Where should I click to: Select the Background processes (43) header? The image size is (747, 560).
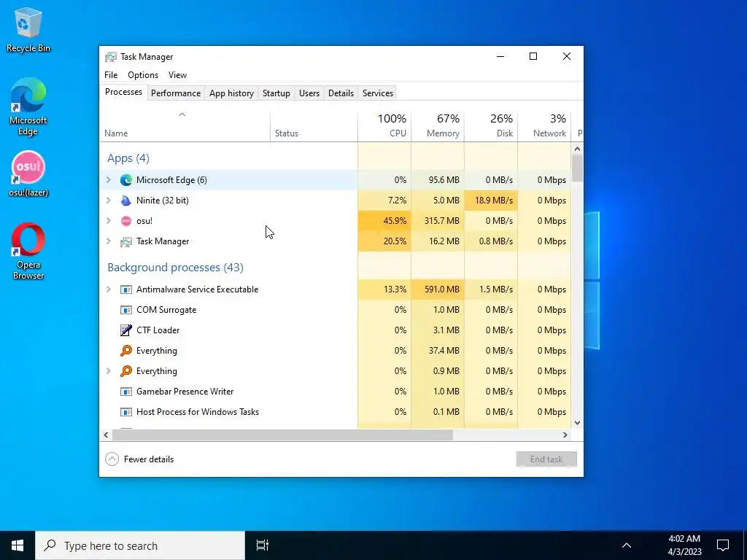(175, 267)
